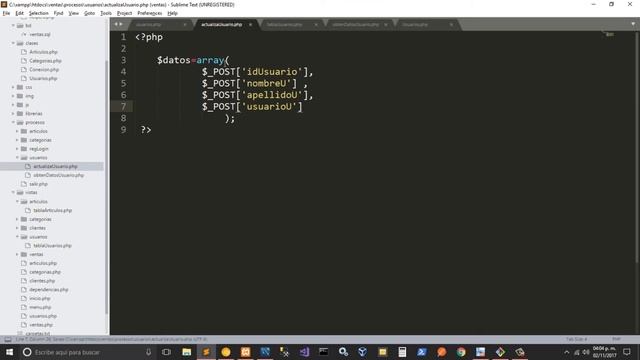Expand the ventas folder under vistas
Viewport: 640px width, 360px height.
(x=17, y=254)
